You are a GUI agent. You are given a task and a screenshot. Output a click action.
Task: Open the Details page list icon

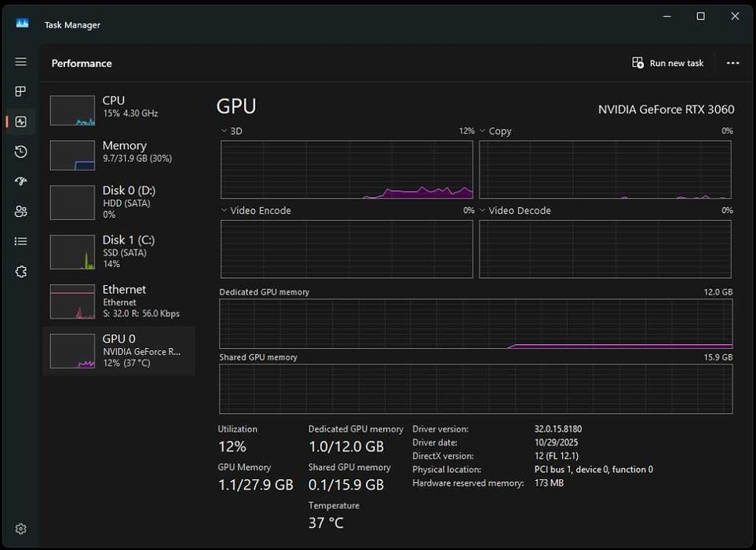point(20,241)
